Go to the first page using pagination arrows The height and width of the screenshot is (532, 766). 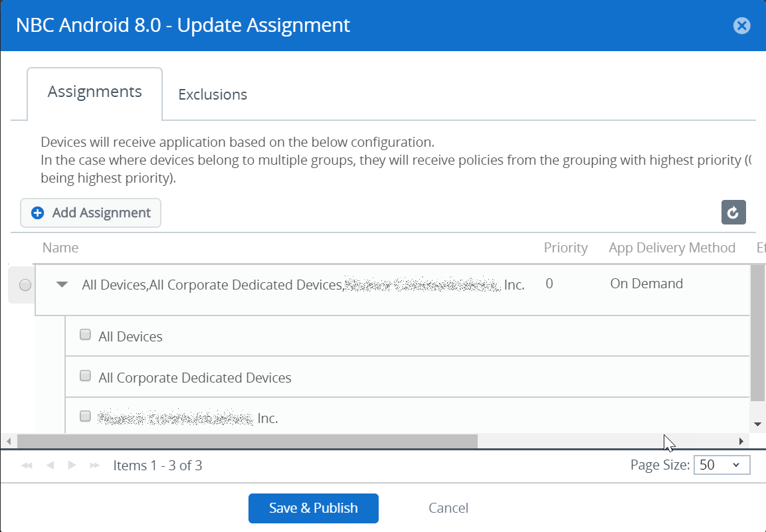[27, 466]
